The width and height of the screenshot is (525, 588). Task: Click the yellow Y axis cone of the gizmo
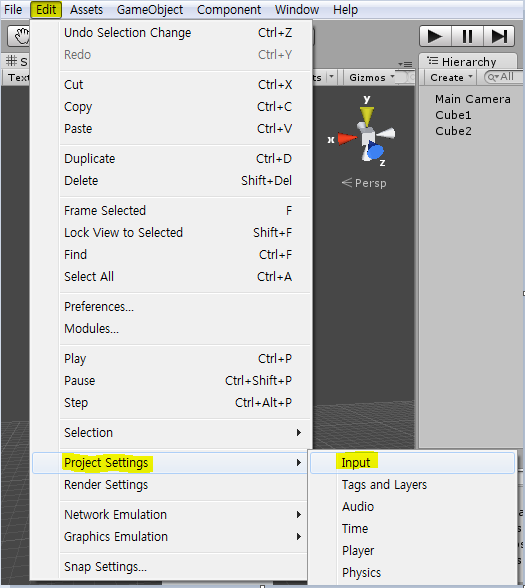(x=367, y=116)
